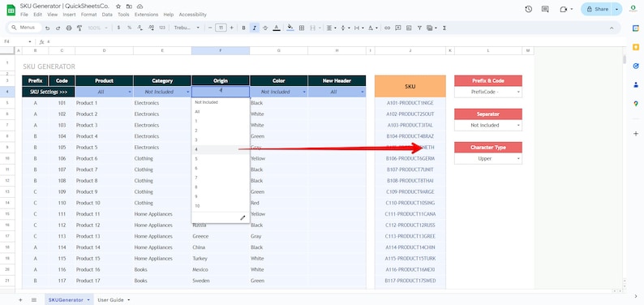Viewport: 644px width, 305px height.
Task: Open Google Calendar in side panel
Action: [x=635, y=28]
